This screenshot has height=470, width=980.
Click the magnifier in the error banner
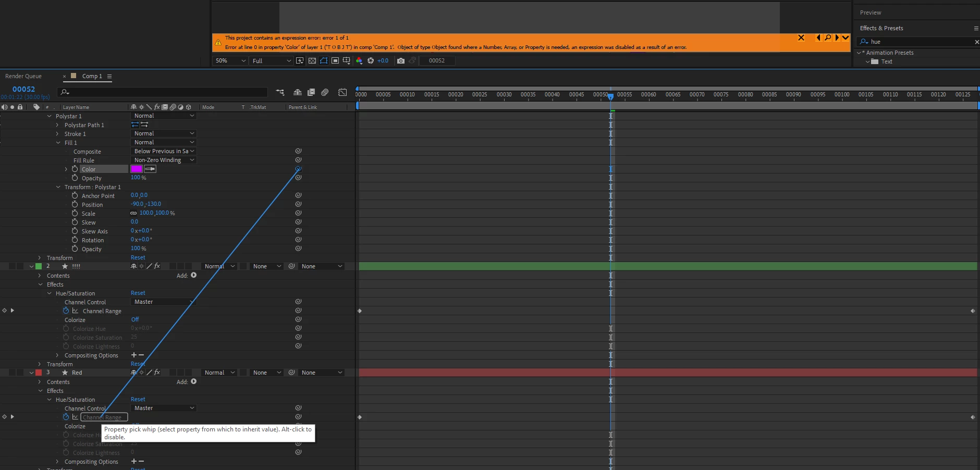tap(827, 38)
